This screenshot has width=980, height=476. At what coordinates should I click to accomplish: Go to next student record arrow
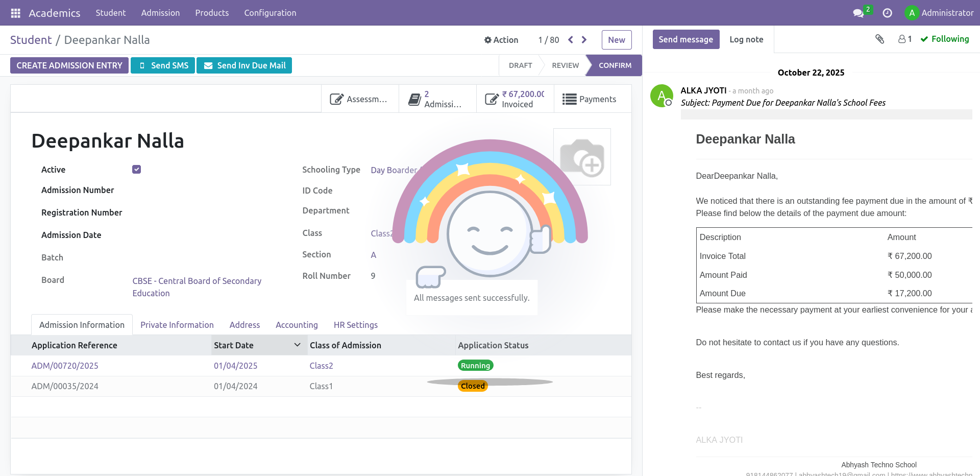(584, 40)
